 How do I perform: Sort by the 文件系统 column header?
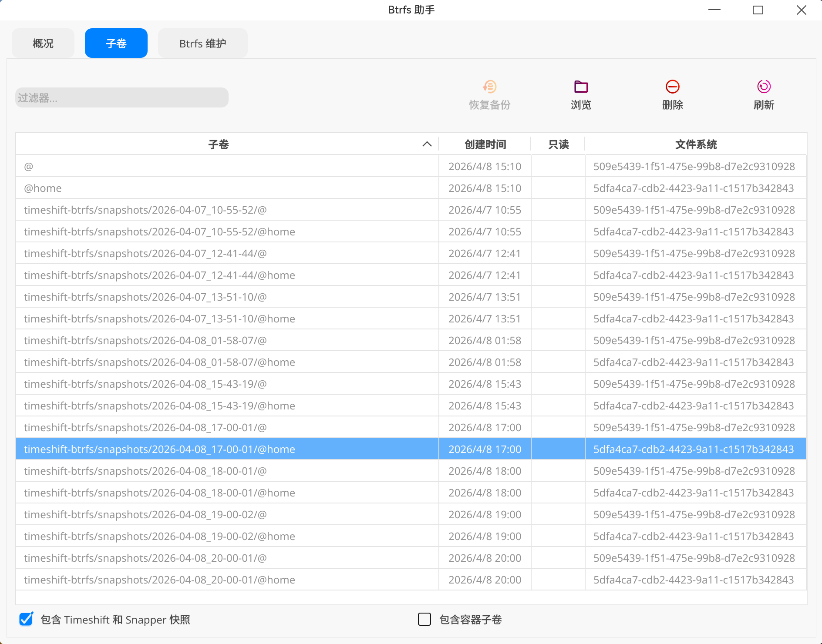[x=695, y=144]
